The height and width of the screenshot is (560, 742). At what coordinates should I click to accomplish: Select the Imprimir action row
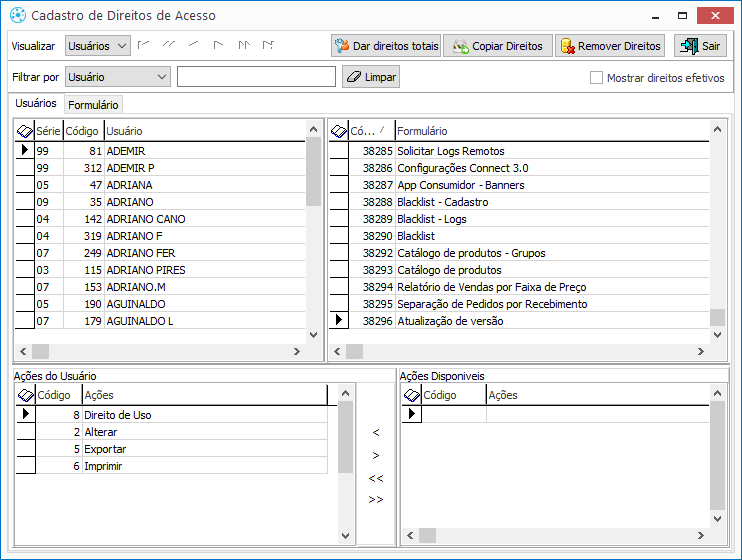point(172,466)
